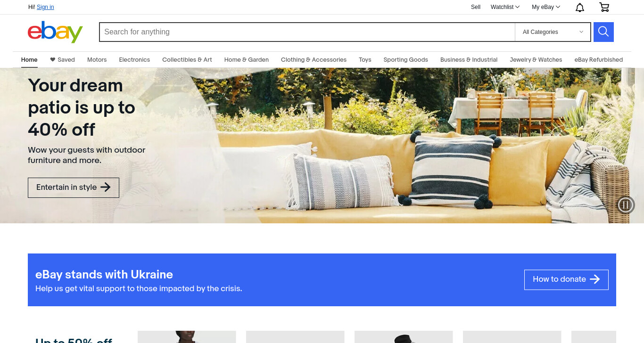The image size is (644, 343).
Task: Expand the My eBay dropdown
Action: (546, 7)
